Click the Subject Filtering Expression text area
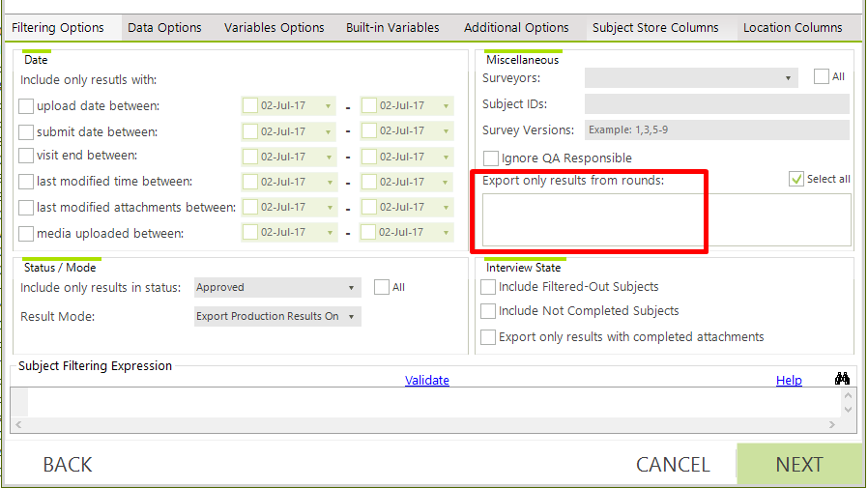This screenshot has height=488, width=868. tap(434, 402)
